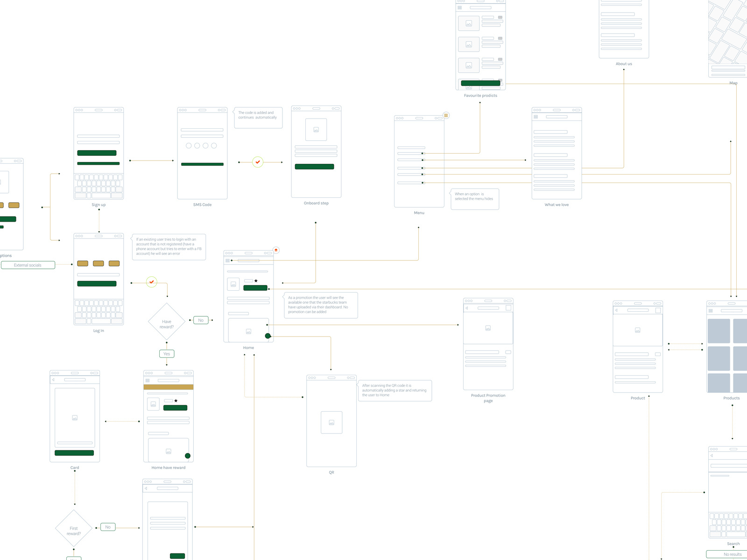Open the External socials options box
This screenshot has width=747, height=560.
[x=28, y=265]
